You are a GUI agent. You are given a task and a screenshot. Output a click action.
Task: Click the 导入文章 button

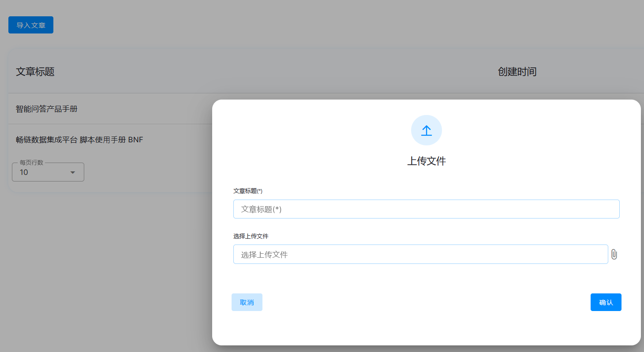pyautogui.click(x=31, y=25)
